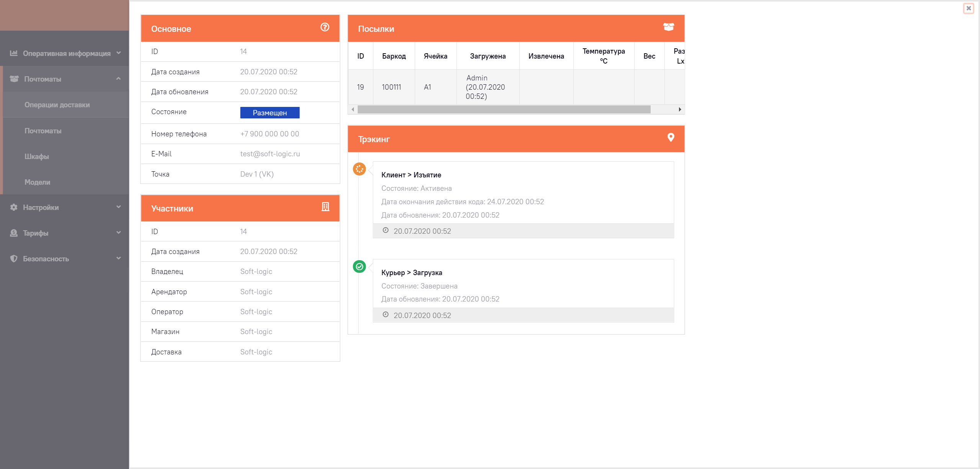Click the chart icon beside Оперативная информация
Image resolution: width=980 pixels, height=469 pixels.
[x=14, y=53]
